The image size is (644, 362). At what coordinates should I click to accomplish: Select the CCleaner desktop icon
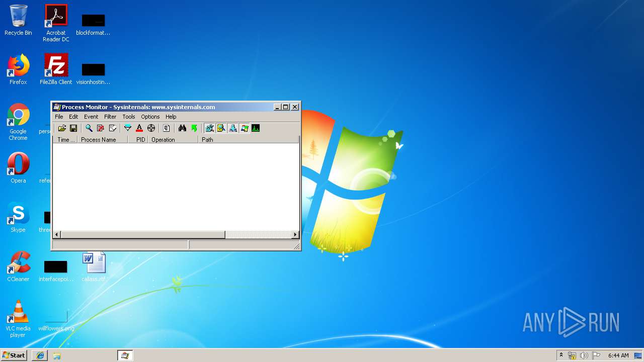18,266
